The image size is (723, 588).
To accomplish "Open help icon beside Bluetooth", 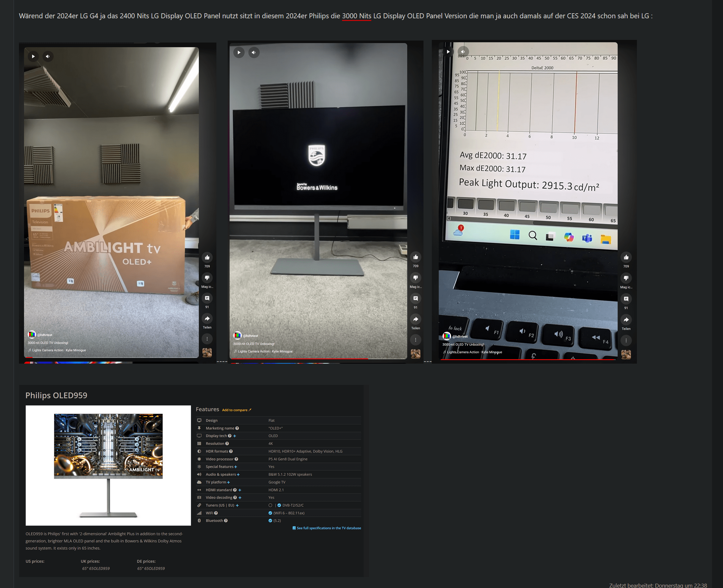I will (x=225, y=521).
